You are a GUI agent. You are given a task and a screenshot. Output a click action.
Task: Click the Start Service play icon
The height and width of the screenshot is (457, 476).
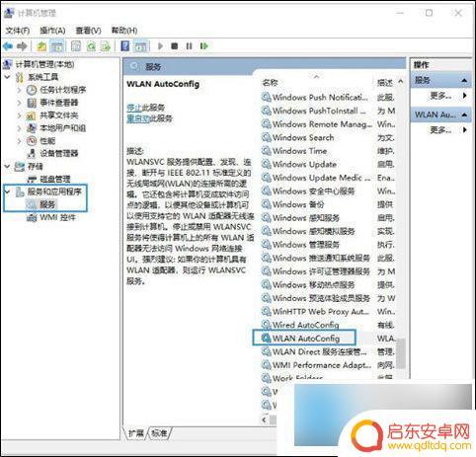[160, 46]
